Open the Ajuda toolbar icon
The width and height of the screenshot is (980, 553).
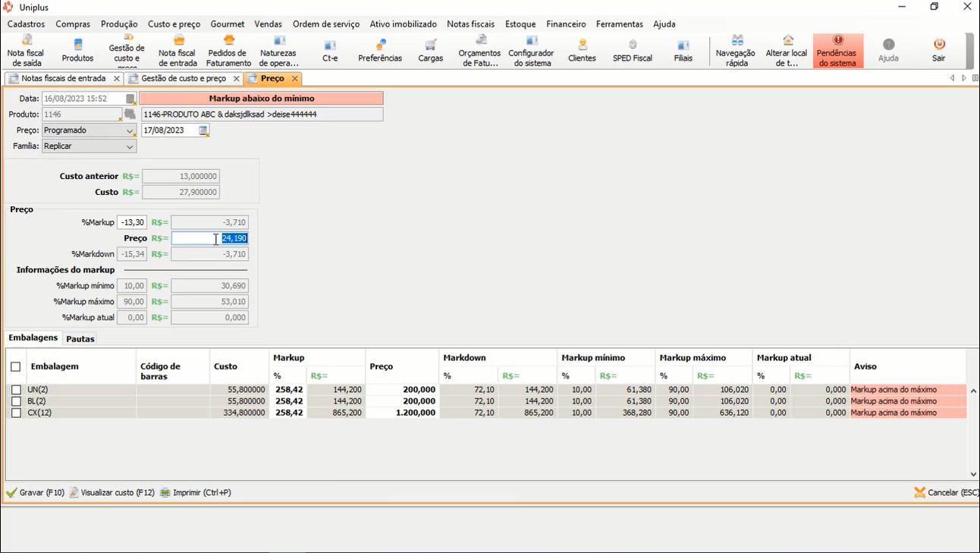point(888,51)
